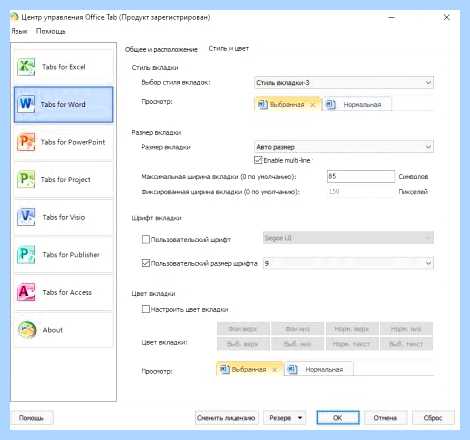Image resolution: width=470 pixels, height=440 pixels.
Task: Click the Сменить лицензию button
Action: coord(226,418)
